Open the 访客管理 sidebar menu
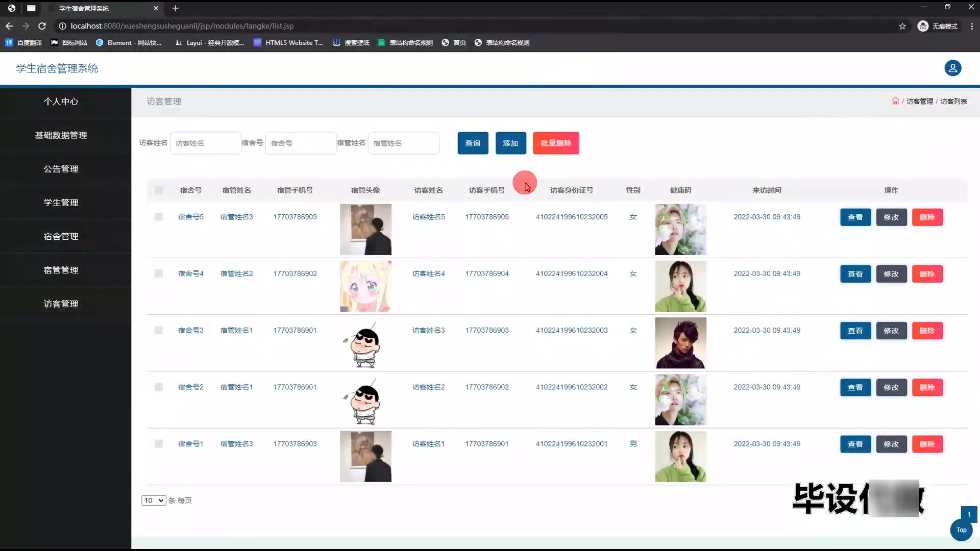Image resolution: width=980 pixels, height=551 pixels. click(x=61, y=304)
